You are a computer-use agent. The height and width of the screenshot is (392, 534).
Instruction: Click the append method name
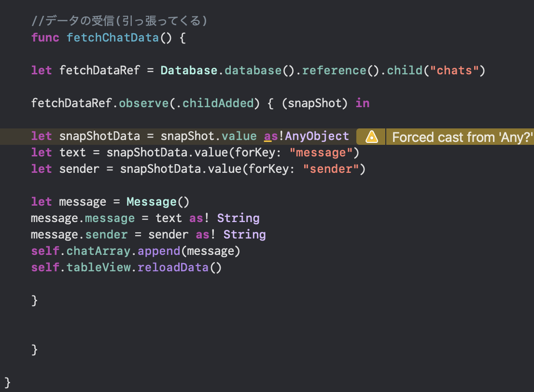(x=159, y=251)
